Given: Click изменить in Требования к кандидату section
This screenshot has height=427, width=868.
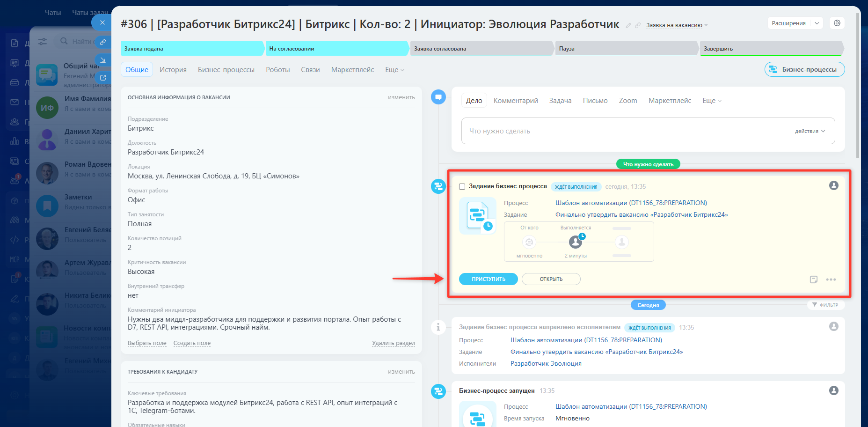Looking at the screenshot, I should [x=401, y=372].
